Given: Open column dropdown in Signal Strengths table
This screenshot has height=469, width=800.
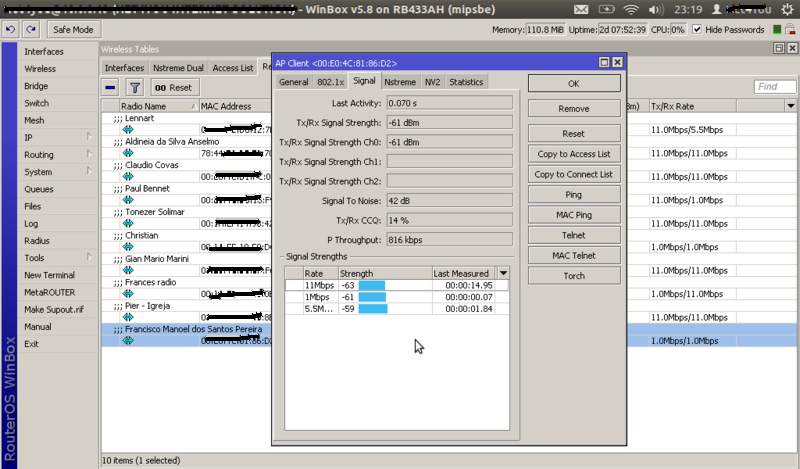Looking at the screenshot, I should pos(503,273).
